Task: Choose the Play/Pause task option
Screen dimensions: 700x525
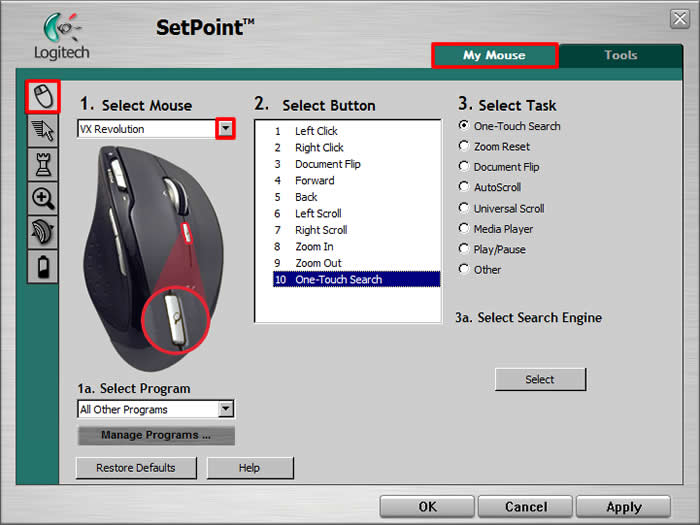Action: click(x=464, y=249)
